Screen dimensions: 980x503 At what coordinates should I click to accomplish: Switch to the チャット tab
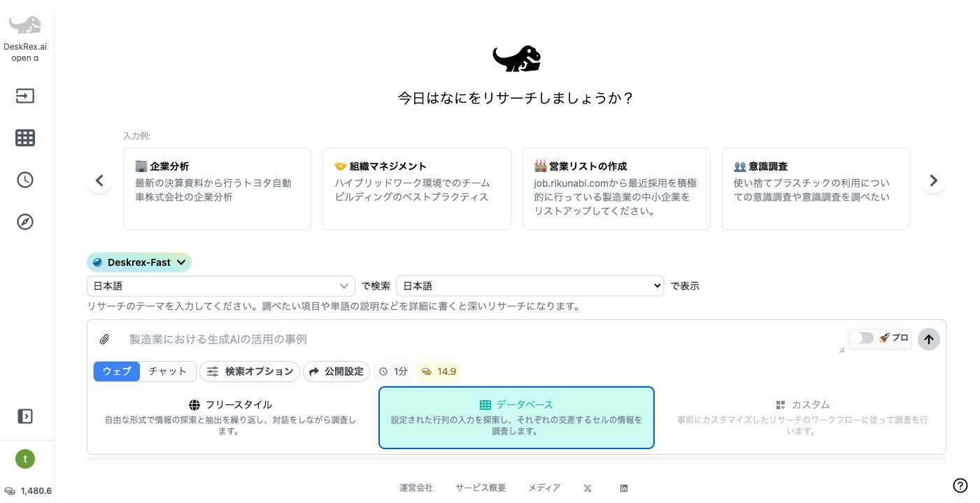click(x=168, y=371)
